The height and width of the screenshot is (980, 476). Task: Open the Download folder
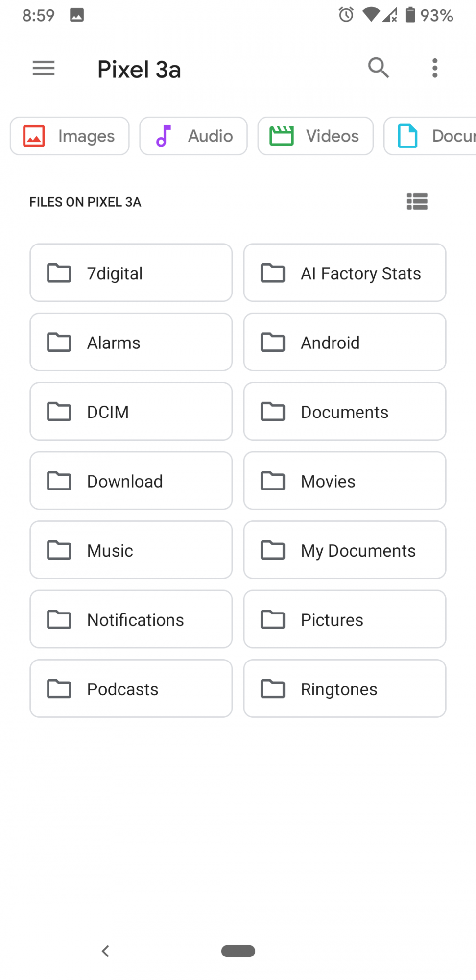coord(131,481)
